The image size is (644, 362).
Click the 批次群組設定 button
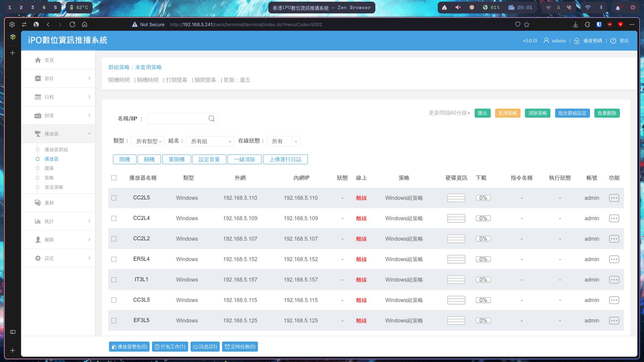[x=572, y=113]
